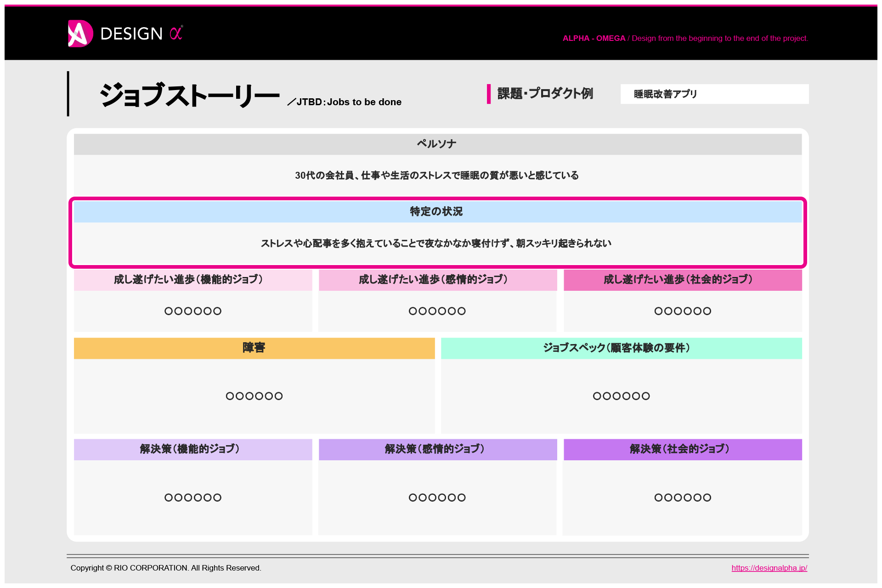The height and width of the screenshot is (588, 882).
Task: Click the JTBD: Jobs to be done subtitle
Action: tap(345, 102)
